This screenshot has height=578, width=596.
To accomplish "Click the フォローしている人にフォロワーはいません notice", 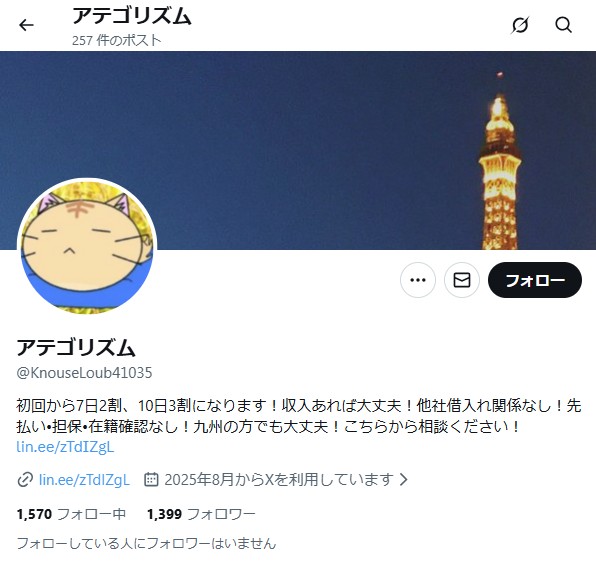I will 146,543.
